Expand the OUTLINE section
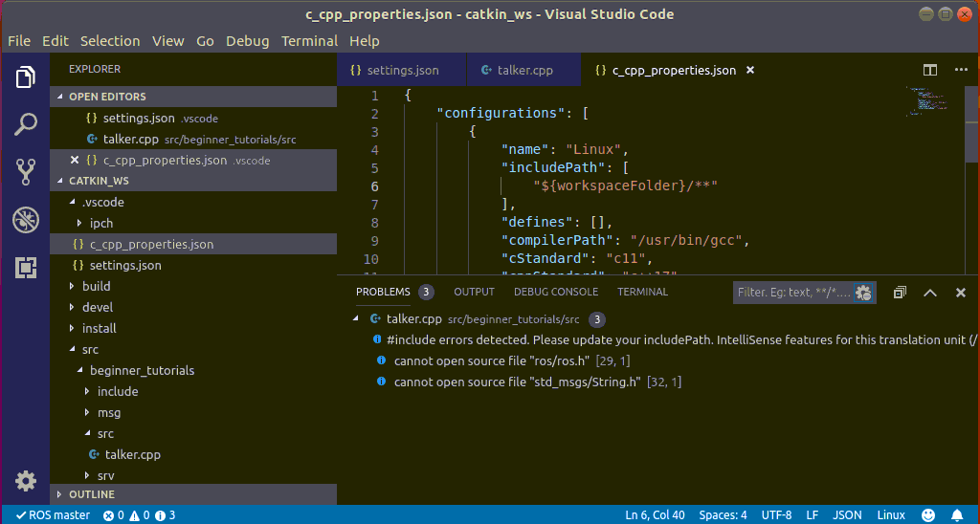Viewport: 980px width, 524px height. [x=60, y=494]
